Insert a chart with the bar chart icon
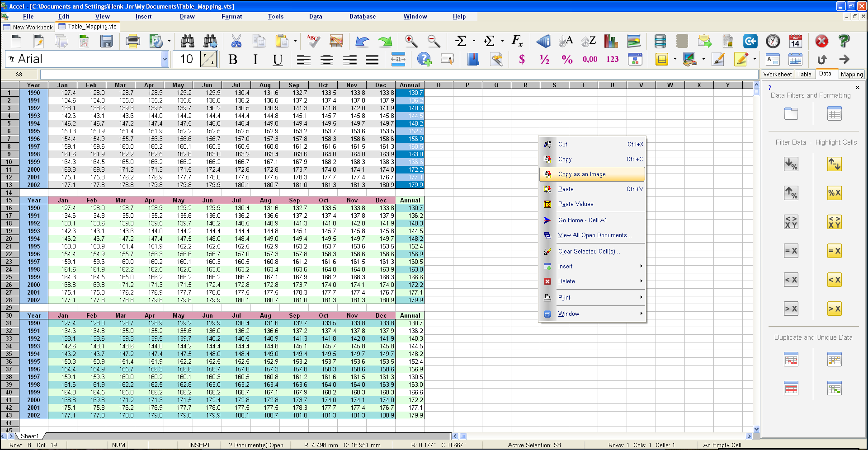The image size is (868, 450). coord(611,41)
